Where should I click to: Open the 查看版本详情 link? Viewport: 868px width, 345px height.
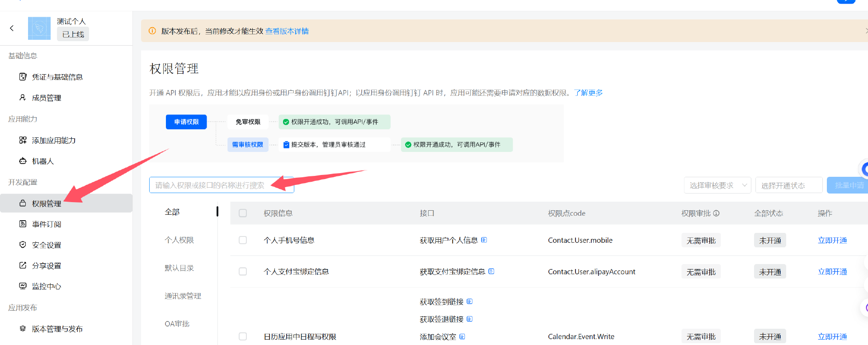click(287, 31)
